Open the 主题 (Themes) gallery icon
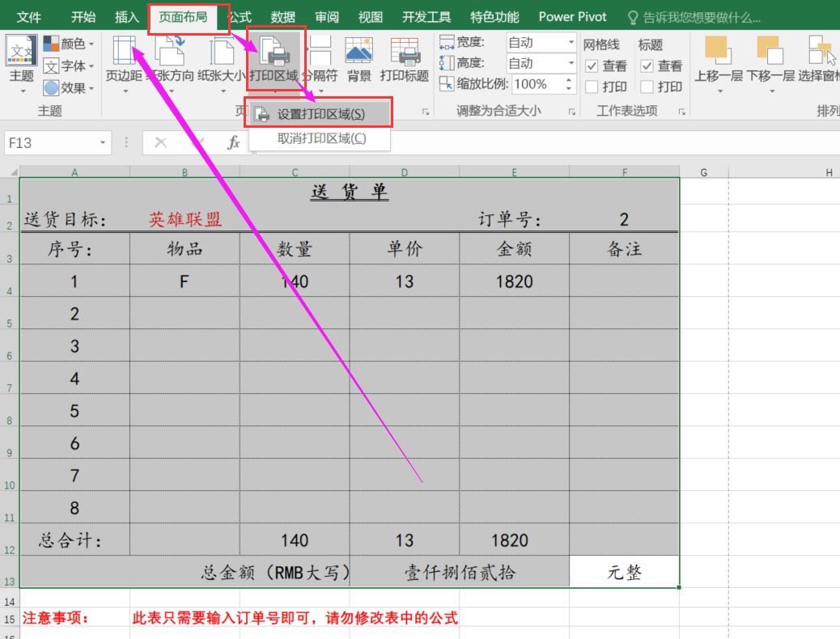Screen dimensions: 840x639 [21, 52]
